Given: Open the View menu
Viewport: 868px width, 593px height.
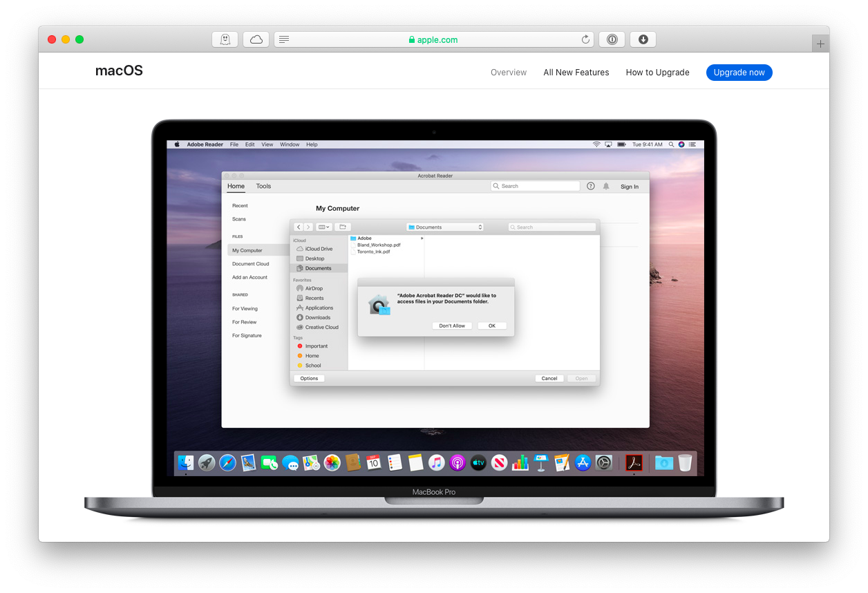Looking at the screenshot, I should coord(267,144).
